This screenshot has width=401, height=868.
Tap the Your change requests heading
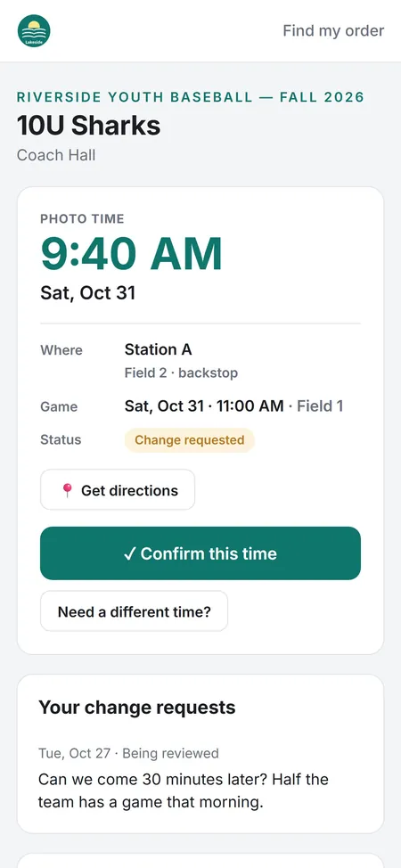coord(137,707)
